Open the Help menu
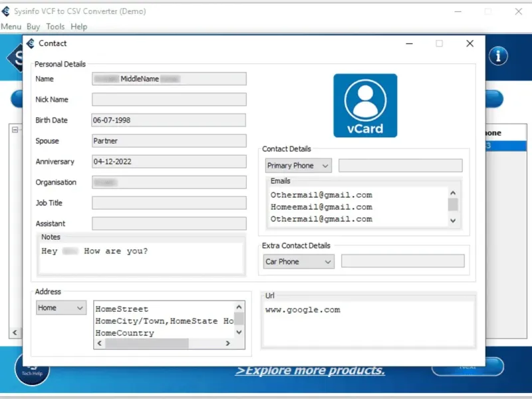 pos(78,27)
